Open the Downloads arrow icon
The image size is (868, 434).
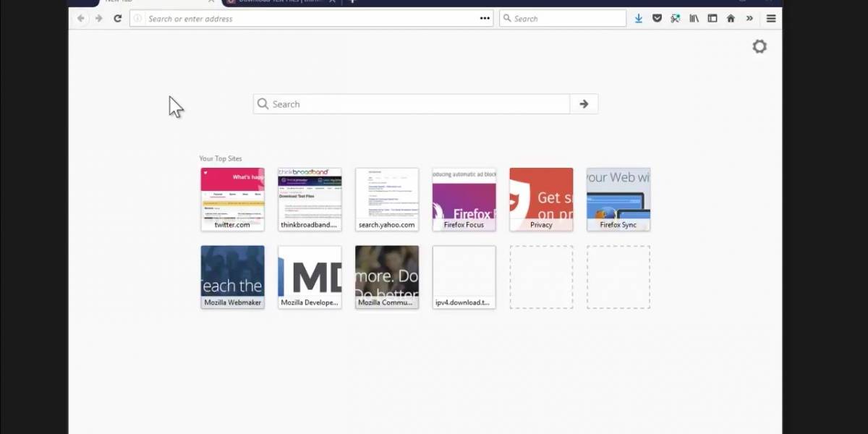pyautogui.click(x=639, y=19)
